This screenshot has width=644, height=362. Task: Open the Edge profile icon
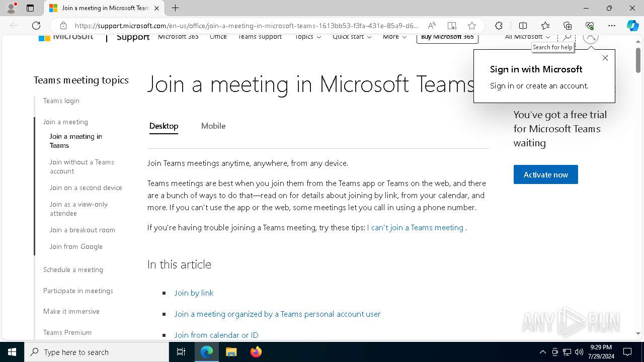coord(11,8)
